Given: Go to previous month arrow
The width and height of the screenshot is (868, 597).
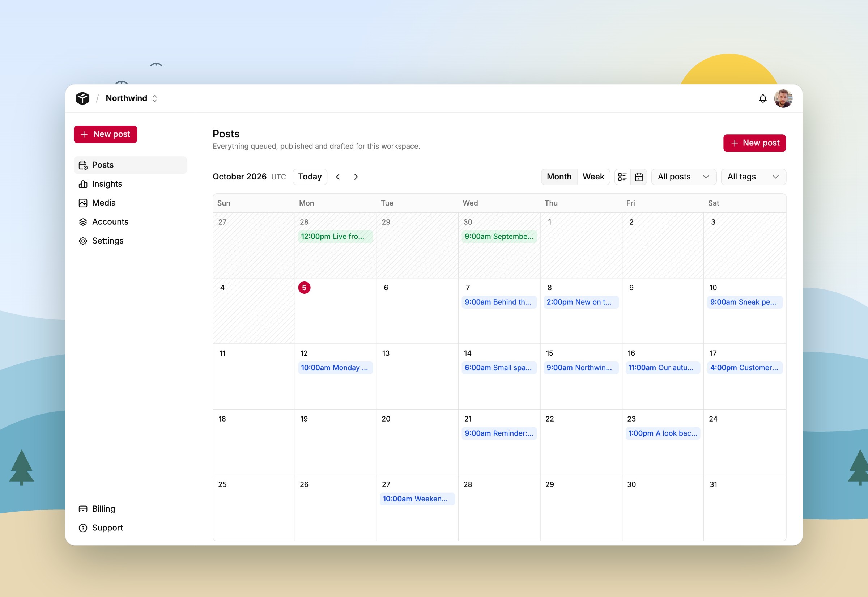Looking at the screenshot, I should pos(337,177).
